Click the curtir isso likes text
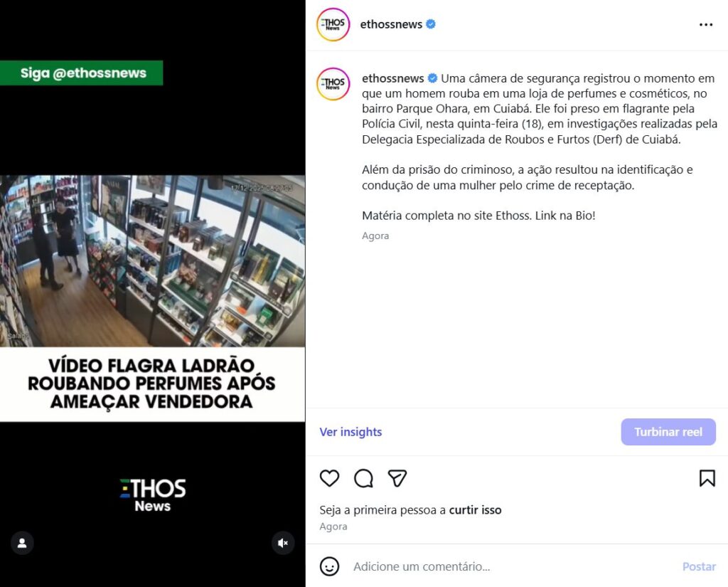The width and height of the screenshot is (728, 587). pyautogui.click(x=475, y=510)
